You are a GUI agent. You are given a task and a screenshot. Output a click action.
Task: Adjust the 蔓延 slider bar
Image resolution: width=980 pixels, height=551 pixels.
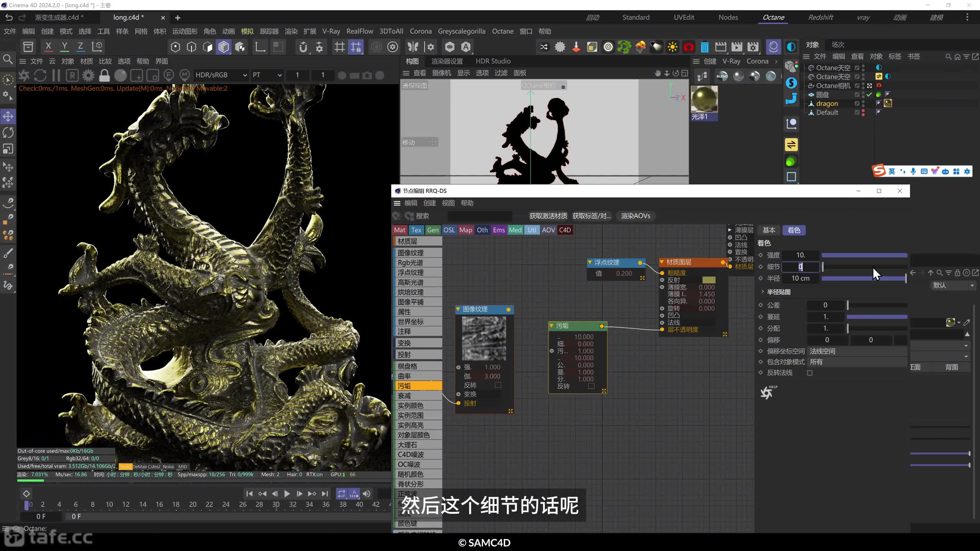pos(877,317)
